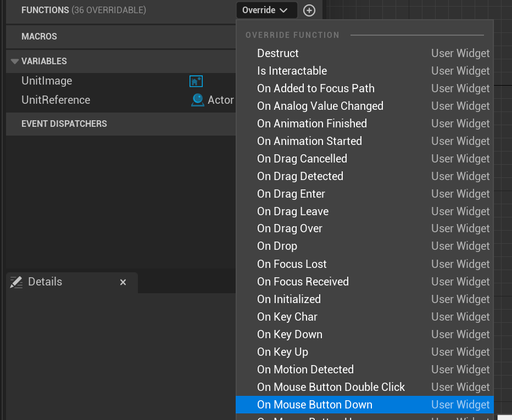The image size is (512, 420).
Task: Click the UnitReference Actor type icon
Action: (197, 100)
